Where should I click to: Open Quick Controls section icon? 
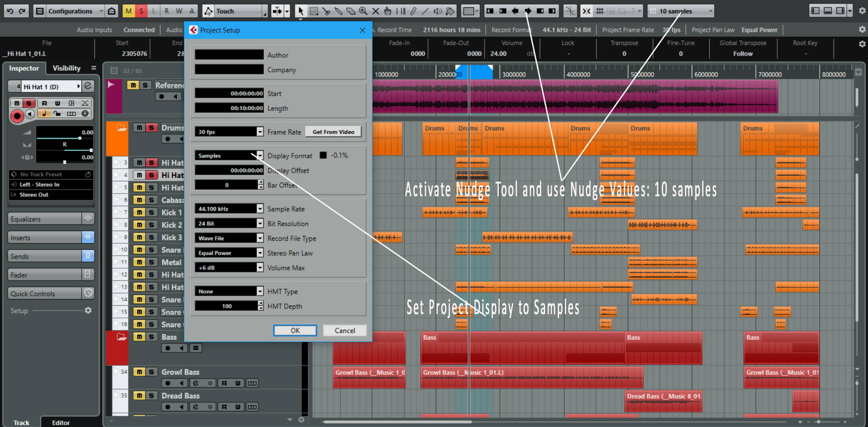click(88, 293)
